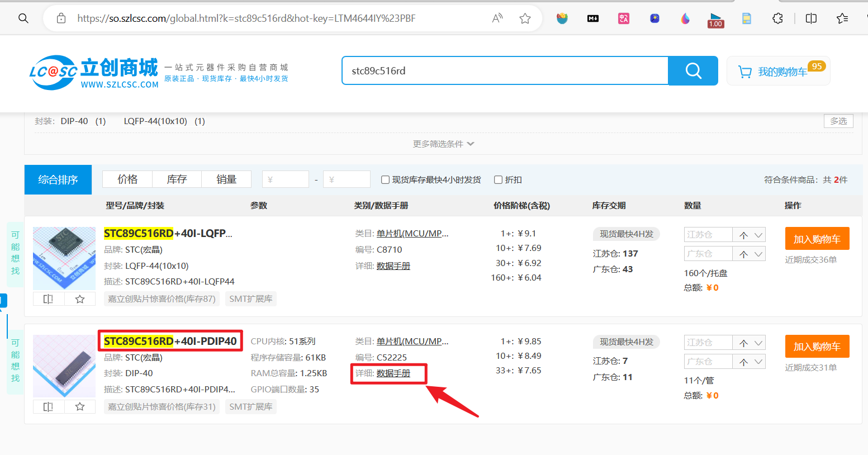View site information lock icon
The image size is (868, 455).
(x=61, y=18)
